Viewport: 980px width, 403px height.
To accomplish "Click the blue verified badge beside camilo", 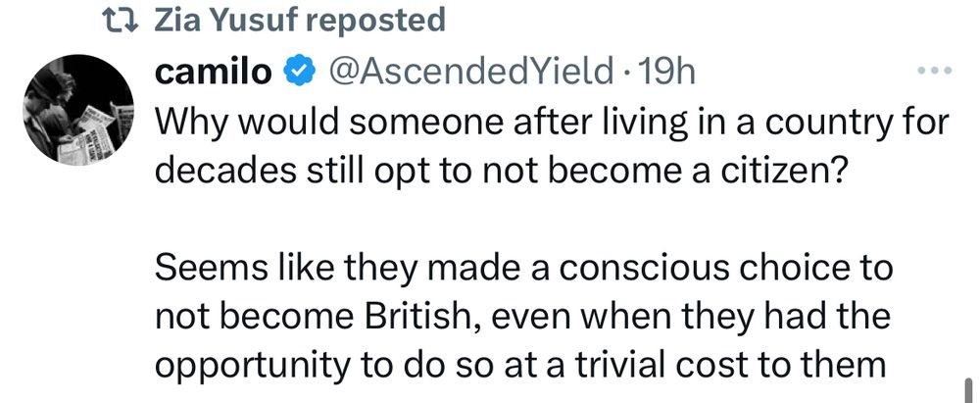I will 299,72.
